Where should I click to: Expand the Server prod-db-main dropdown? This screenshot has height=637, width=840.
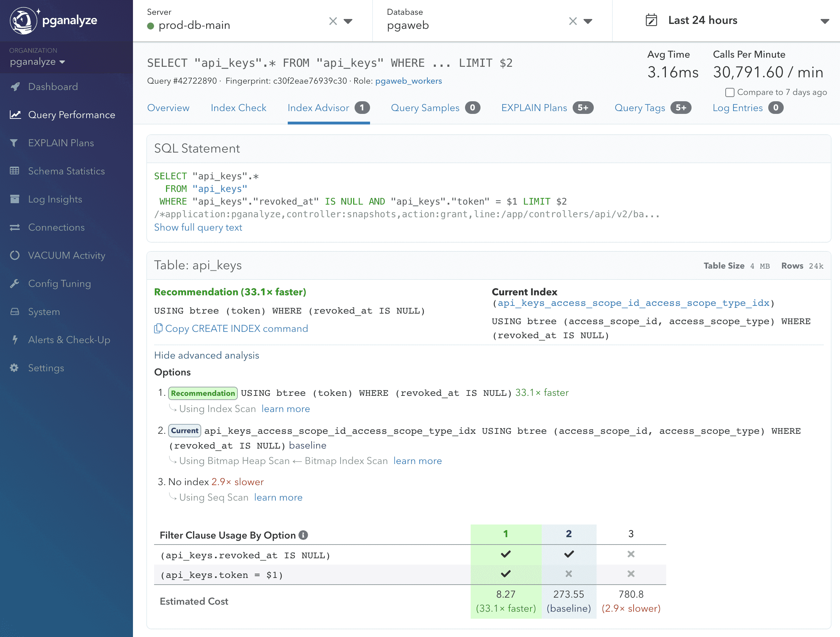pyautogui.click(x=348, y=21)
